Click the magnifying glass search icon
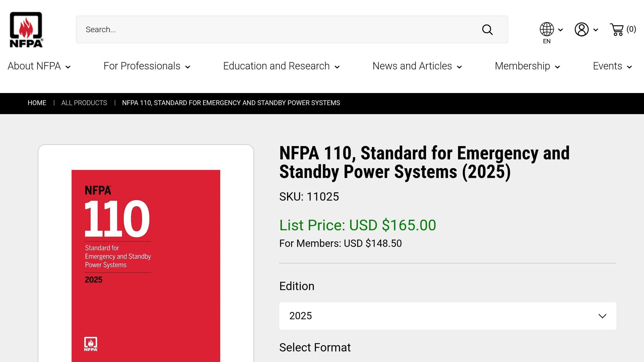The image size is (644, 362). (x=487, y=30)
